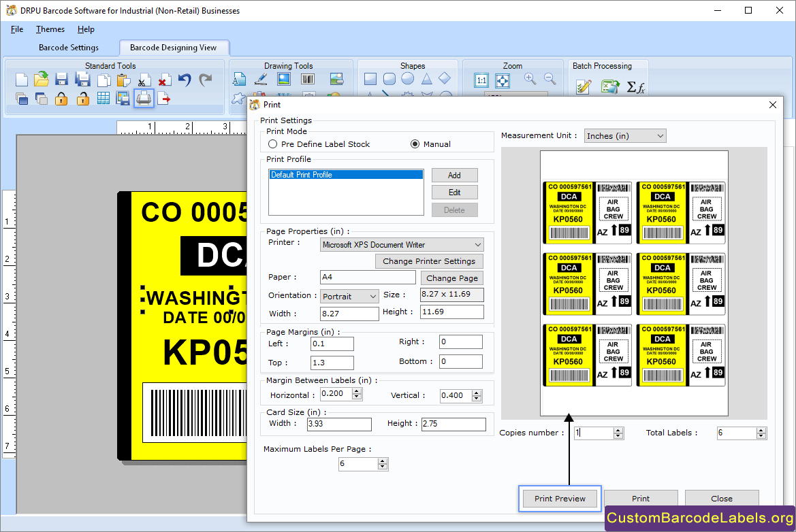Click the Card Size Height field
The width and height of the screenshot is (796, 532).
pyautogui.click(x=453, y=424)
